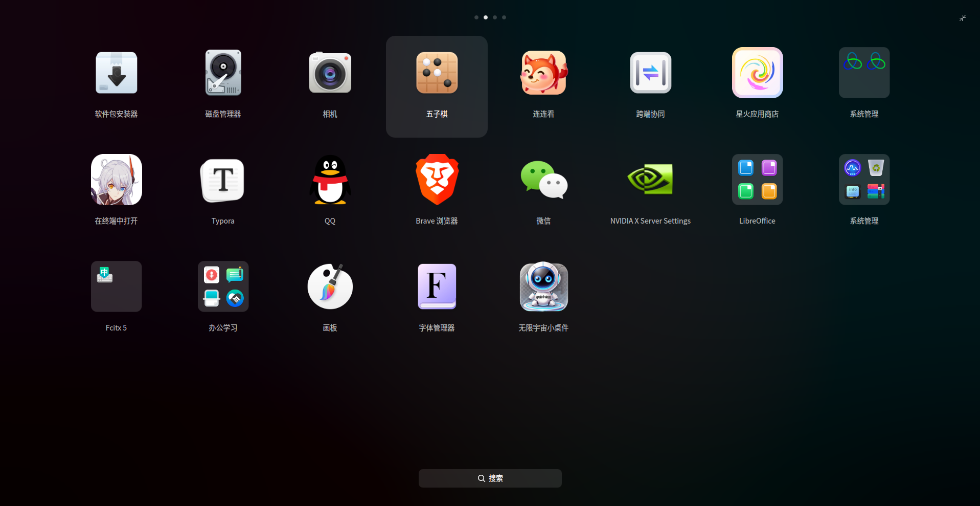Click 在终端中打开 anime character icon

[x=117, y=180]
